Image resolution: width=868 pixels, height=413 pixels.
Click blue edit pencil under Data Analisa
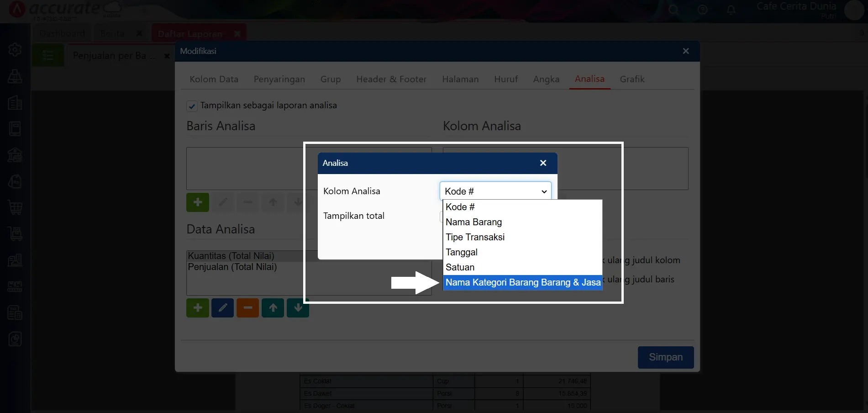222,308
